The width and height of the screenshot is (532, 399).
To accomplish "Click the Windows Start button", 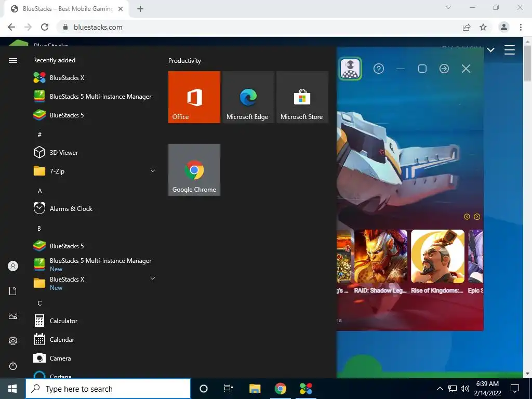I will [x=12, y=389].
